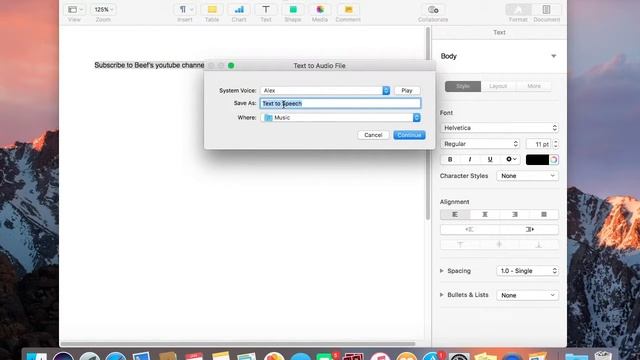640x360 pixels.
Task: Click the Save As filename field
Action: [x=340, y=103]
